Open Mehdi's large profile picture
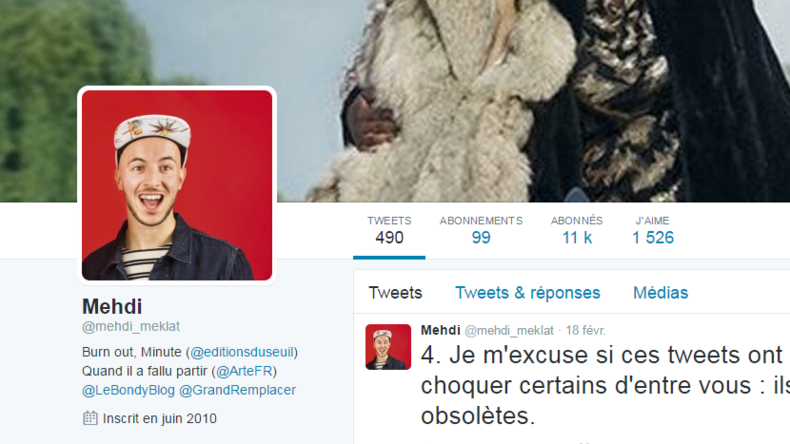The image size is (790, 444). 177,185
